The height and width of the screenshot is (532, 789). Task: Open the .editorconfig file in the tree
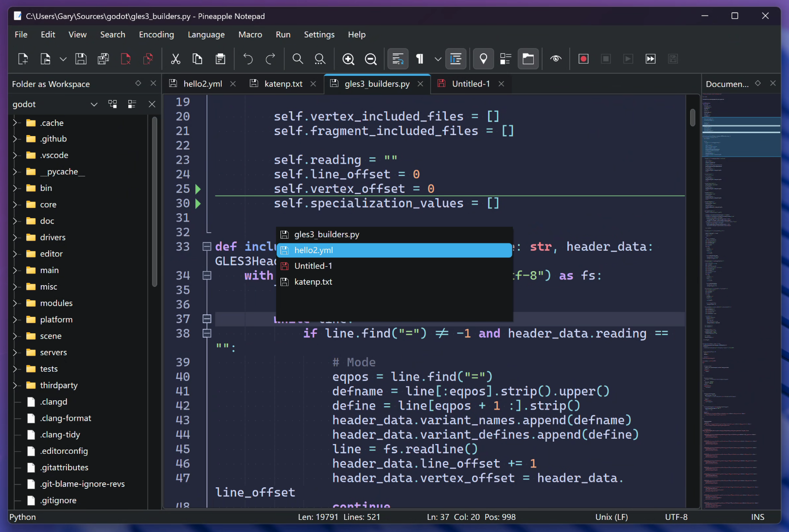click(x=64, y=451)
